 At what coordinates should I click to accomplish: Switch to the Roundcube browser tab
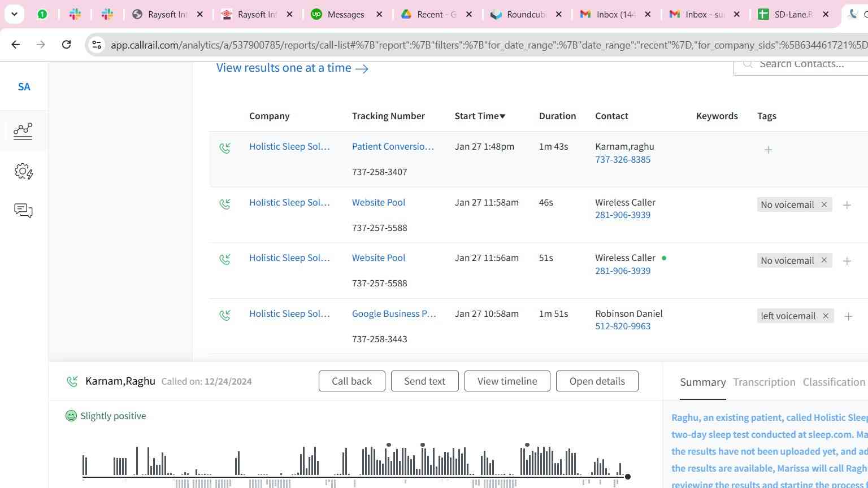pos(526,14)
